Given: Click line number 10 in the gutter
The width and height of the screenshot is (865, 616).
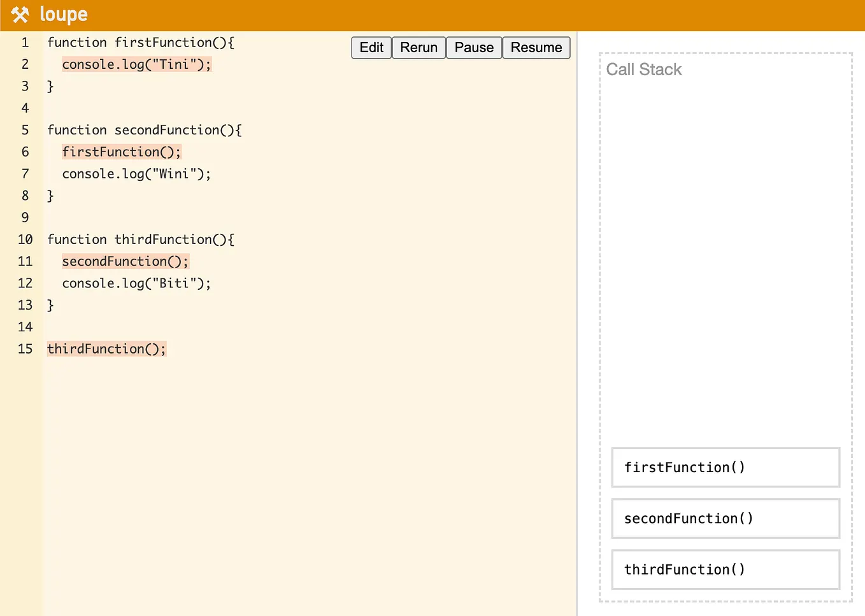Looking at the screenshot, I should tap(25, 239).
